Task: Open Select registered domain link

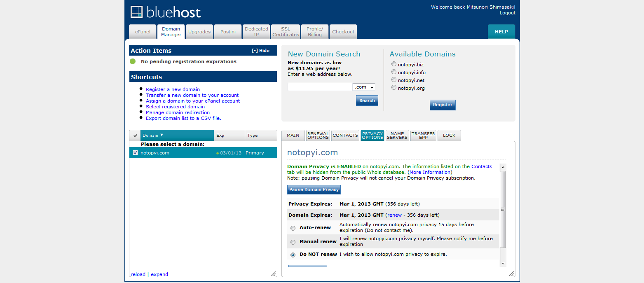Action: click(x=175, y=107)
